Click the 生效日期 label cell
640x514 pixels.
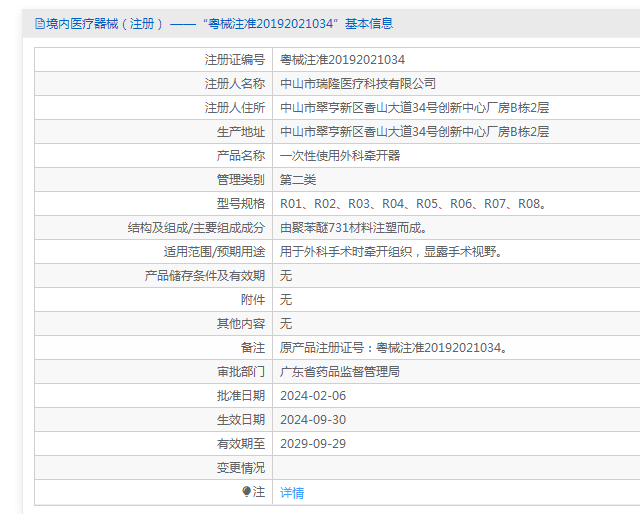tap(153, 420)
